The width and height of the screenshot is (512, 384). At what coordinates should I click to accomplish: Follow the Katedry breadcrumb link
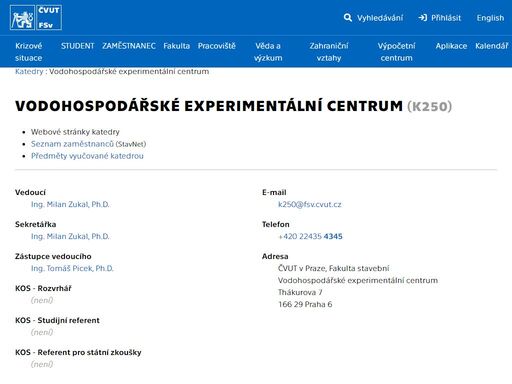tap(29, 71)
